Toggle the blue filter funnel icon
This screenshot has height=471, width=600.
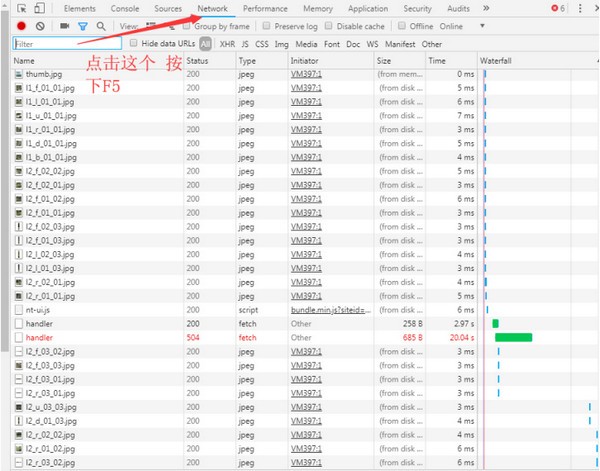click(83, 27)
